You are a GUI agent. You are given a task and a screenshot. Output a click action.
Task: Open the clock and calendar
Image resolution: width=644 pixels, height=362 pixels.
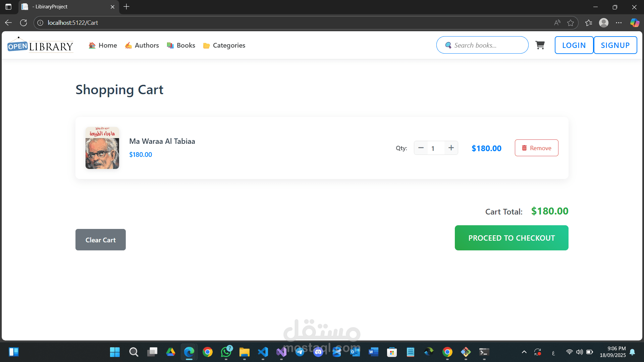click(x=613, y=352)
